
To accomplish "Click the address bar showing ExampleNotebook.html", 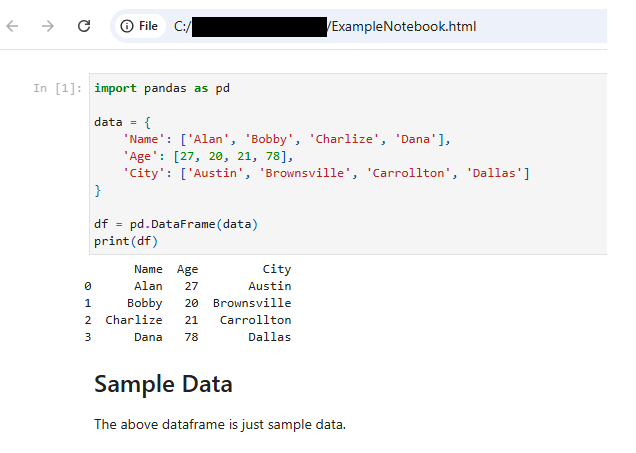I will [x=400, y=26].
